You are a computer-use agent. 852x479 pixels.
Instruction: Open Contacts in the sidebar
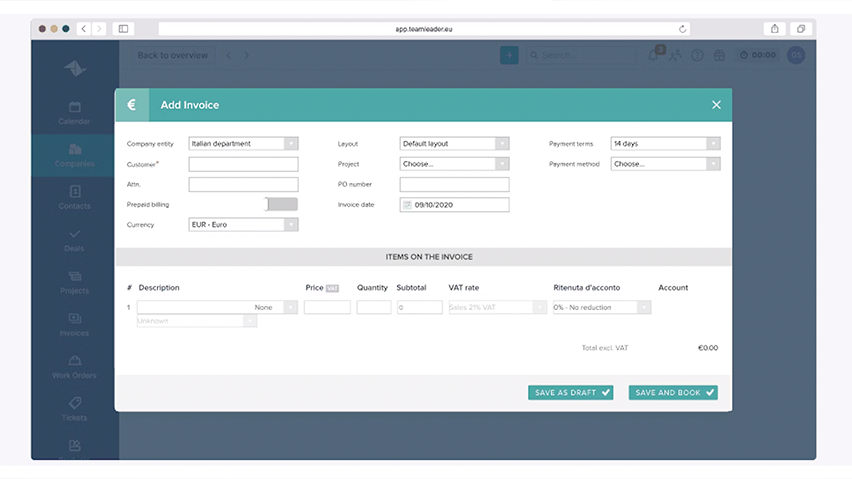pyautogui.click(x=74, y=198)
